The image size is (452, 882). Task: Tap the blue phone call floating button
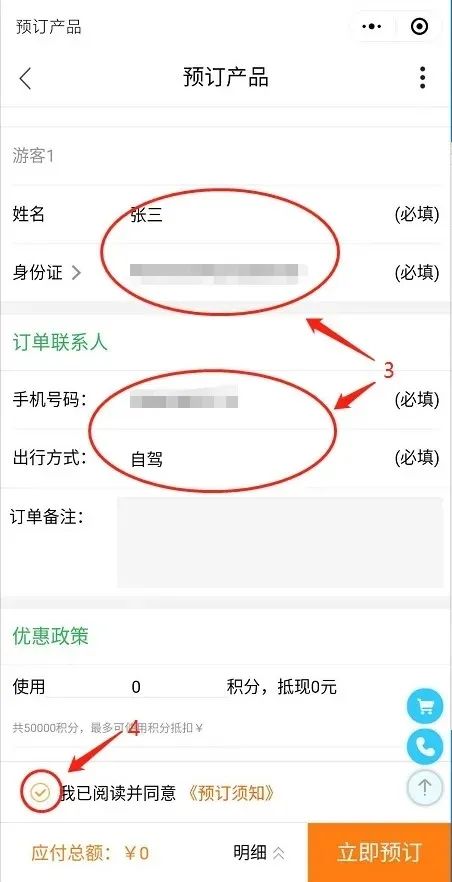(x=424, y=746)
